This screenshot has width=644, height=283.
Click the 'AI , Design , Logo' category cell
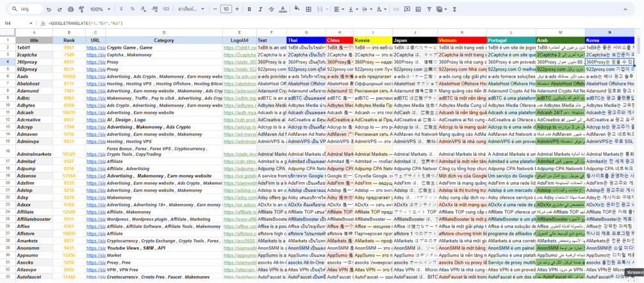(164, 120)
